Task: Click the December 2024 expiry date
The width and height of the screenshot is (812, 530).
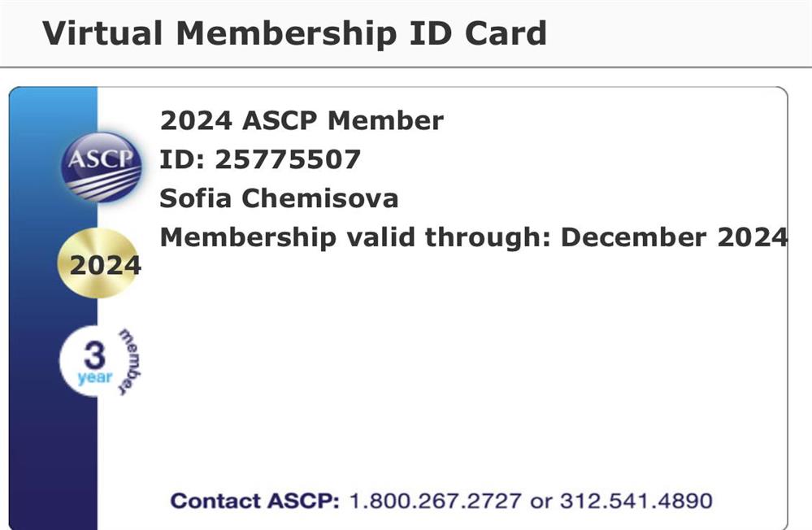Action: [x=675, y=237]
